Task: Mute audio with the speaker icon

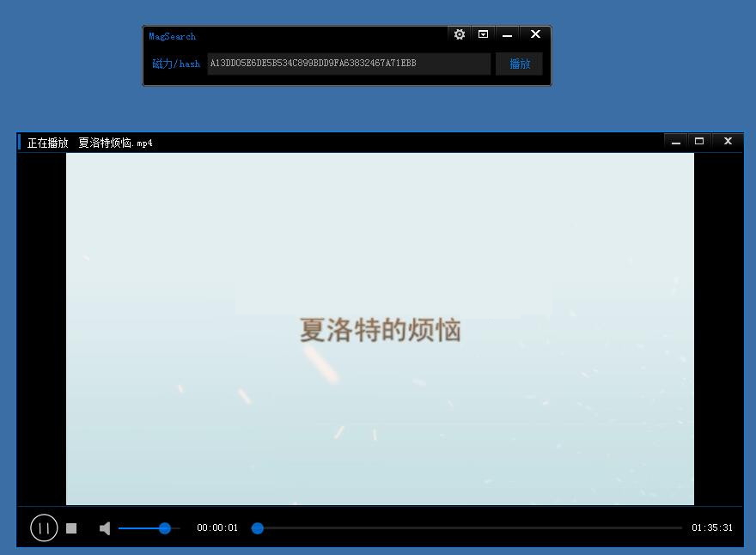Action: [x=105, y=528]
